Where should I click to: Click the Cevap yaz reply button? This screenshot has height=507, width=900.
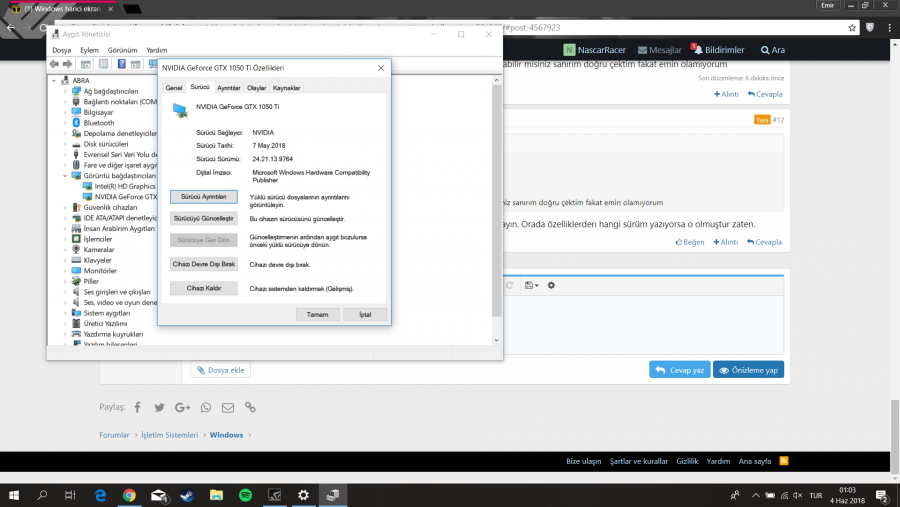tap(680, 370)
